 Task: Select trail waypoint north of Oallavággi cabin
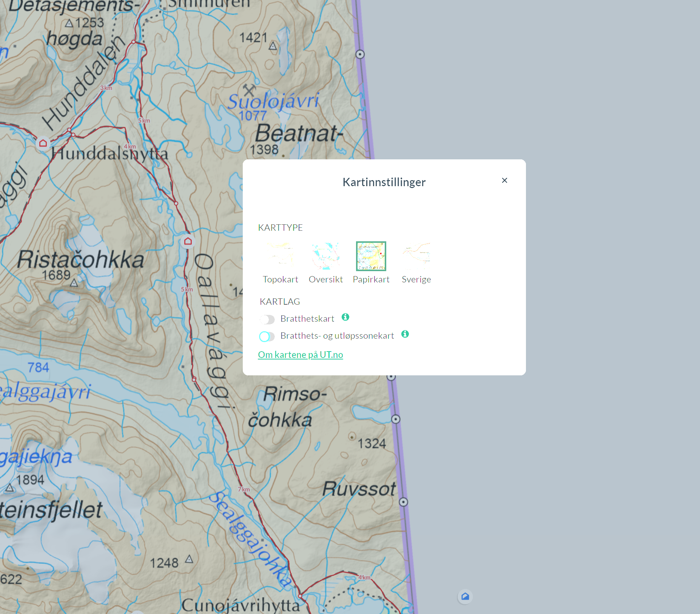pyautogui.click(x=176, y=204)
